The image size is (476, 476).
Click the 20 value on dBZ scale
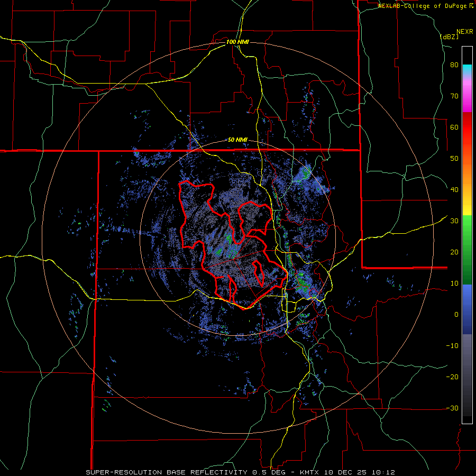point(454,252)
